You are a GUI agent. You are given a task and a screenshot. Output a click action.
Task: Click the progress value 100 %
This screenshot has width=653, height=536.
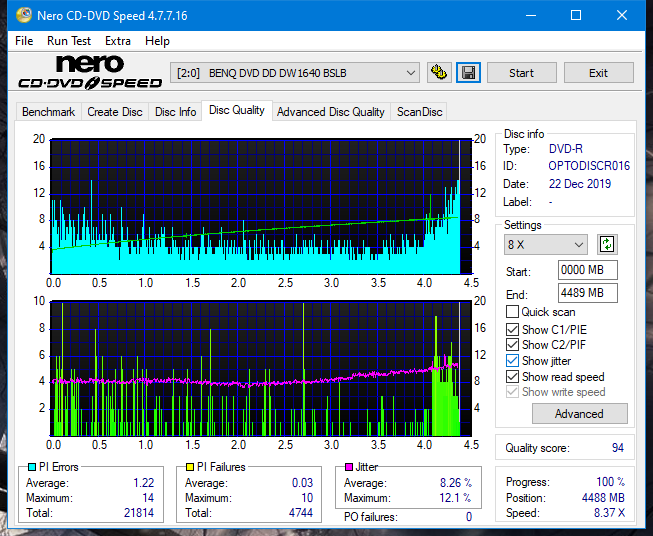(x=611, y=482)
